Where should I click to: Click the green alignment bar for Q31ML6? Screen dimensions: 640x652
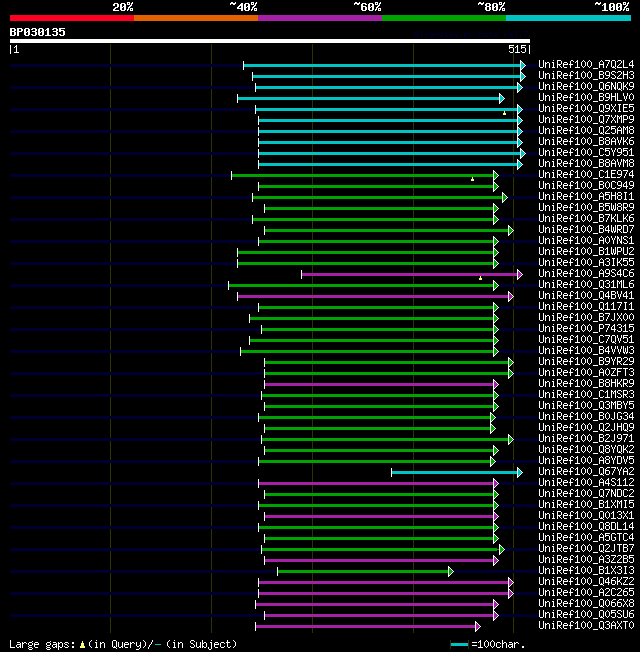pos(361,286)
